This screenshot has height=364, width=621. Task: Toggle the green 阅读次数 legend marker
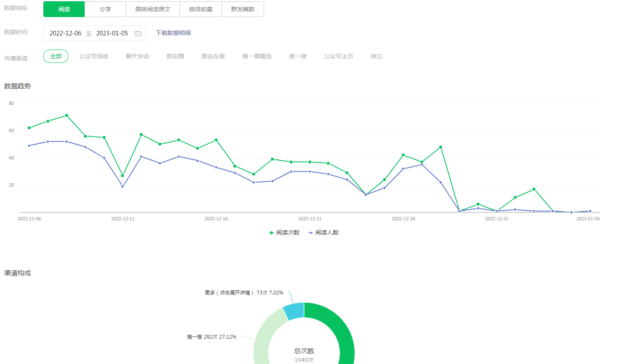(272, 233)
